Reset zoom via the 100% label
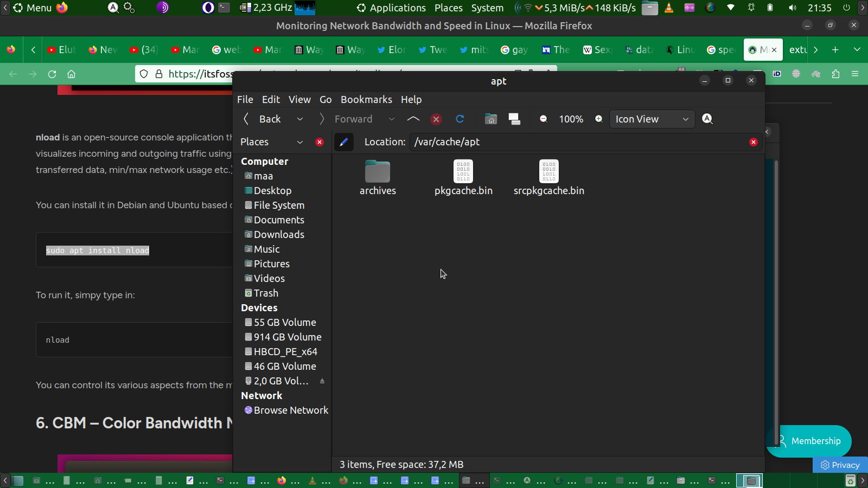Screen dimensions: 868x488 571,119
